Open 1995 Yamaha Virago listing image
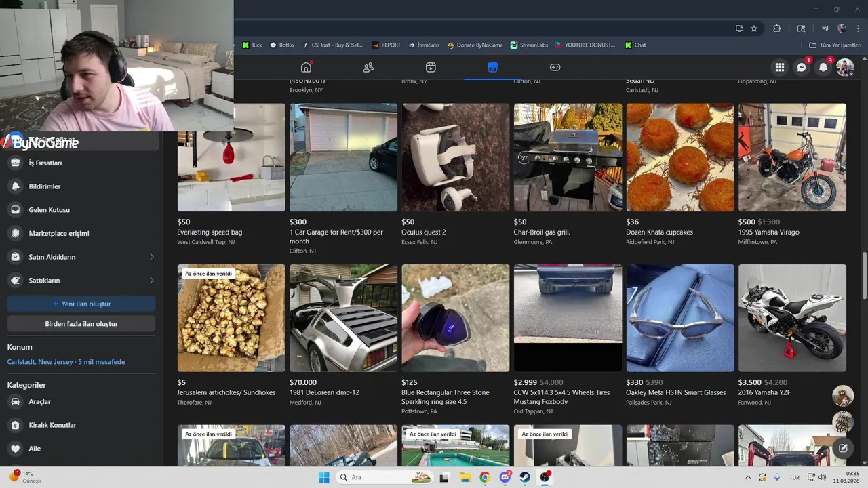The image size is (868, 488). pyautogui.click(x=792, y=157)
